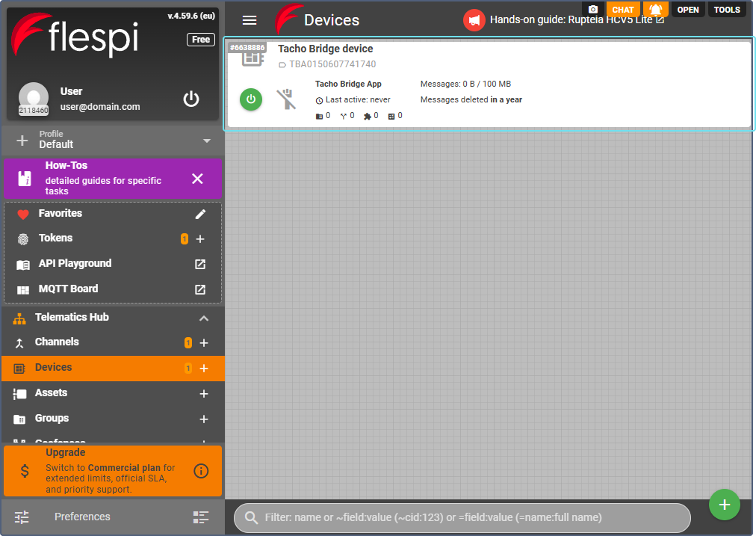The width and height of the screenshot is (756, 536).
Task: Open the CHAT button
Action: (622, 9)
